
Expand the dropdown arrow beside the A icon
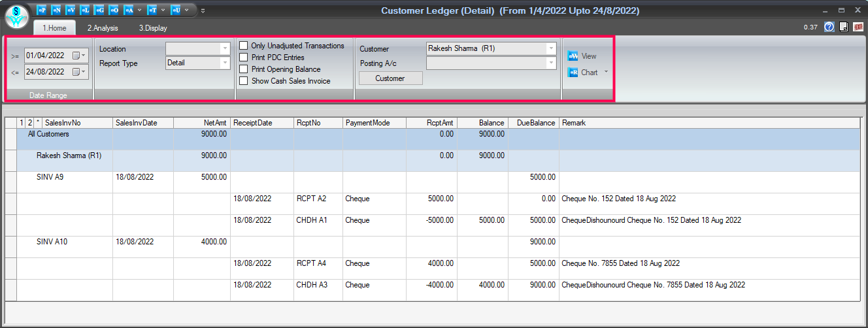pos(139,10)
